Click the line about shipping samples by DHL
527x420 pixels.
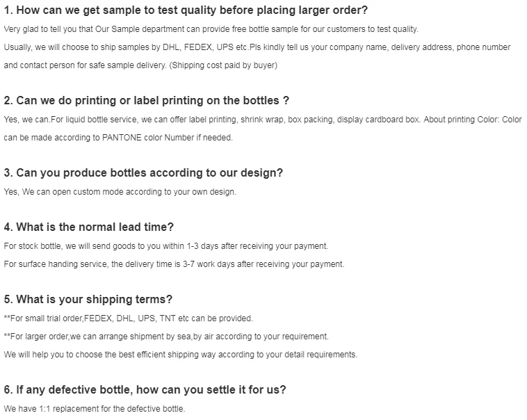[257, 47]
